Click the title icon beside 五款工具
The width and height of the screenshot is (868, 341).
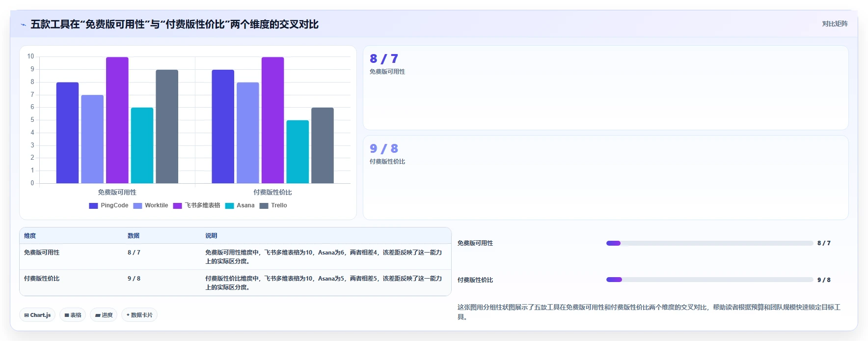23,25
